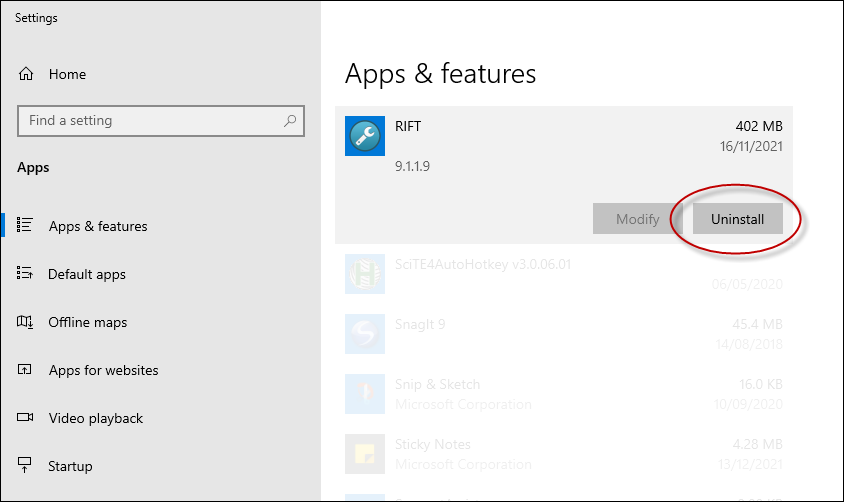
Task: Click the Apps & features page heading
Action: coord(440,74)
